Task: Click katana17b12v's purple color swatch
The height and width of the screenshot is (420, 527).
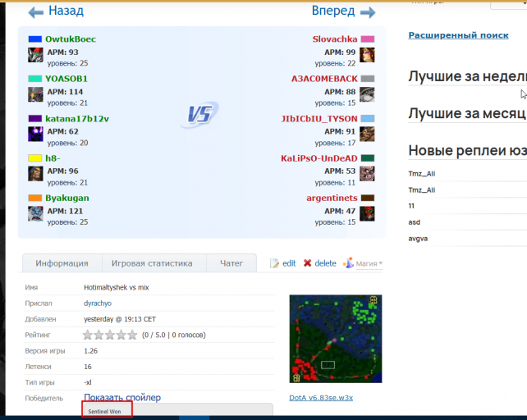Action: pos(35,118)
